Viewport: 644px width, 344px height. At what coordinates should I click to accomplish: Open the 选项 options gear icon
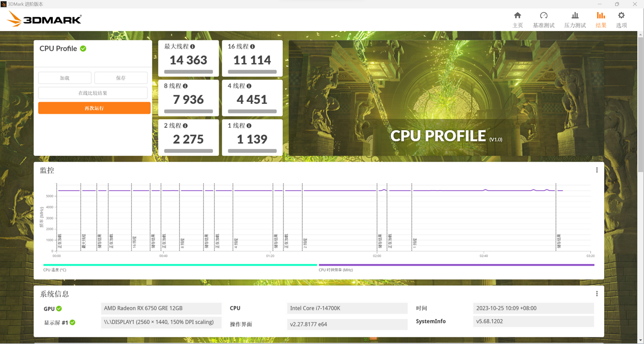(x=621, y=16)
